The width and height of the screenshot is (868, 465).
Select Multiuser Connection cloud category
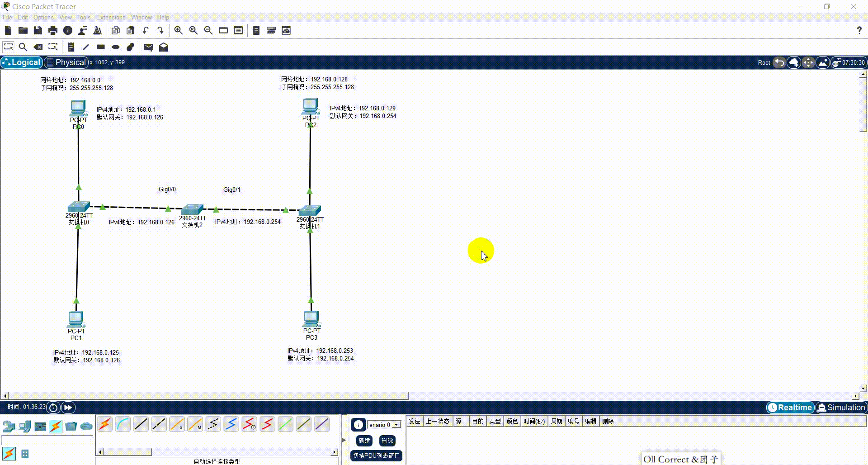coord(86,426)
